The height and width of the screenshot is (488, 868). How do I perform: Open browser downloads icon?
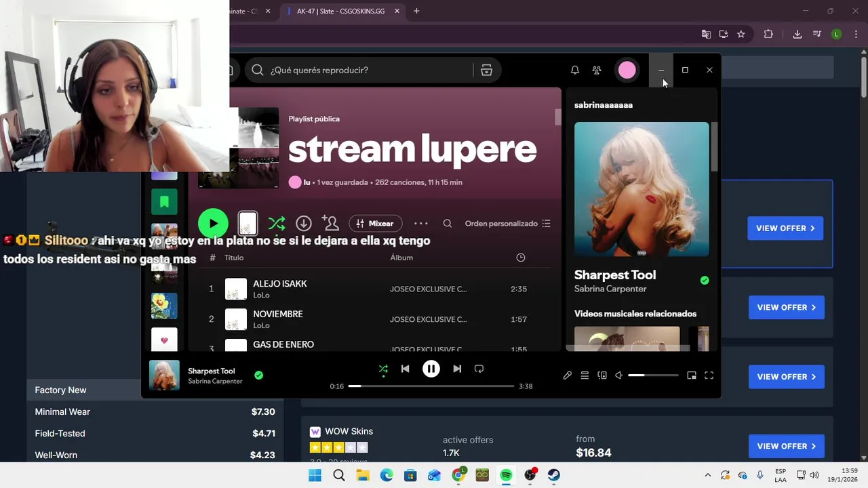pos(797,34)
